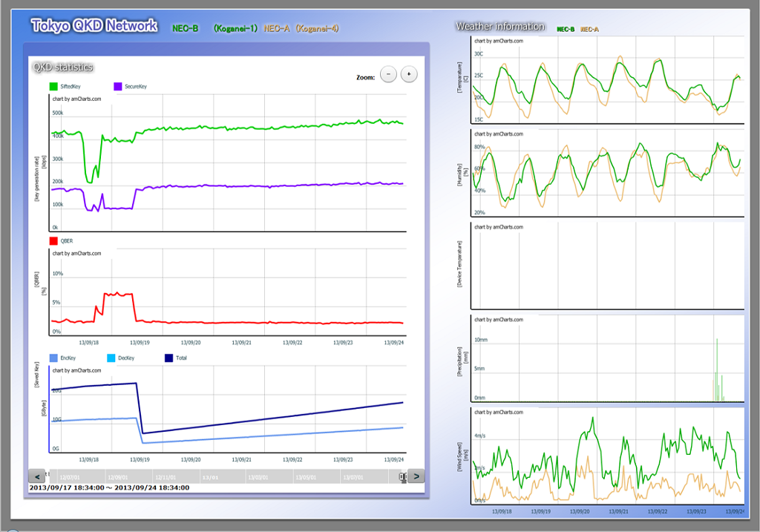Click the QBER legend label

[x=66, y=241]
